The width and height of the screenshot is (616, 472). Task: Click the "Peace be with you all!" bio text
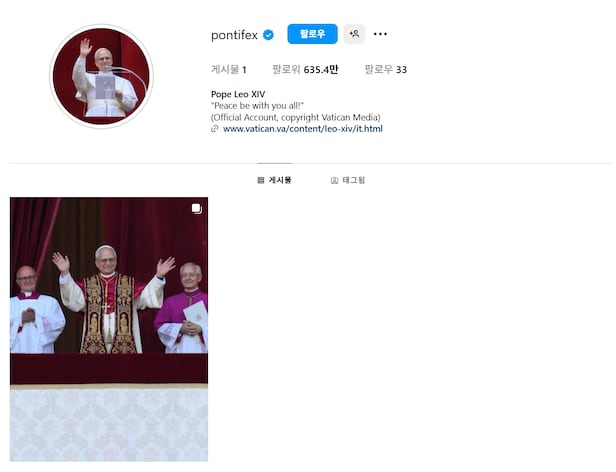[257, 106]
